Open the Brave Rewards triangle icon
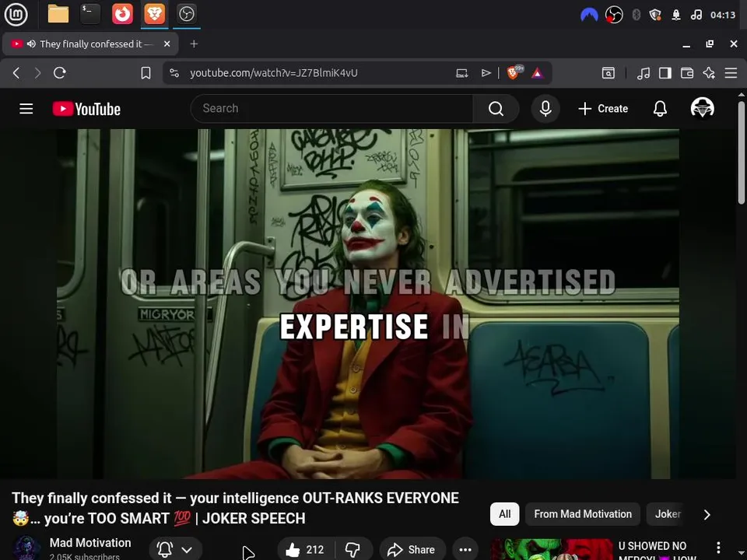 [x=538, y=73]
